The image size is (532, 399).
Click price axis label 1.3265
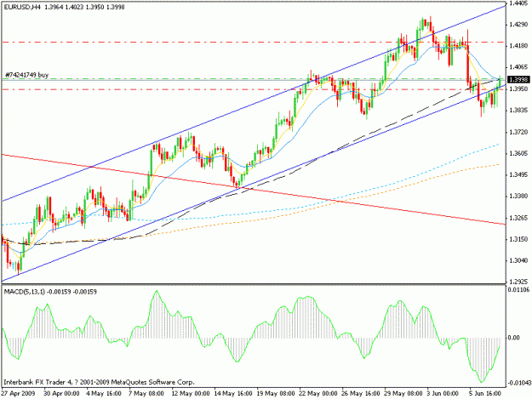519,218
